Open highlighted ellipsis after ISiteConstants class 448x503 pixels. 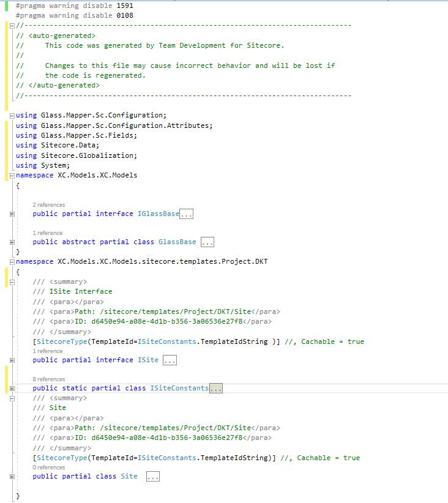(216, 388)
